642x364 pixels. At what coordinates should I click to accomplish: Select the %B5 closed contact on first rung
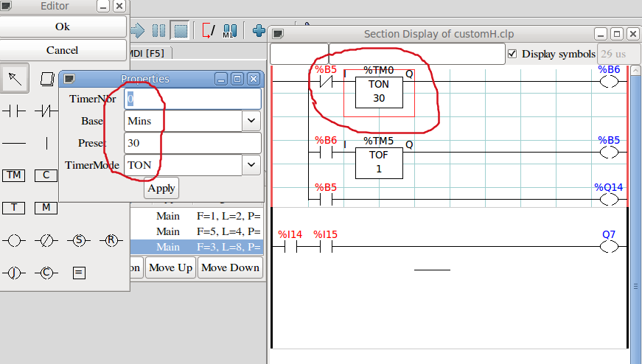click(326, 82)
